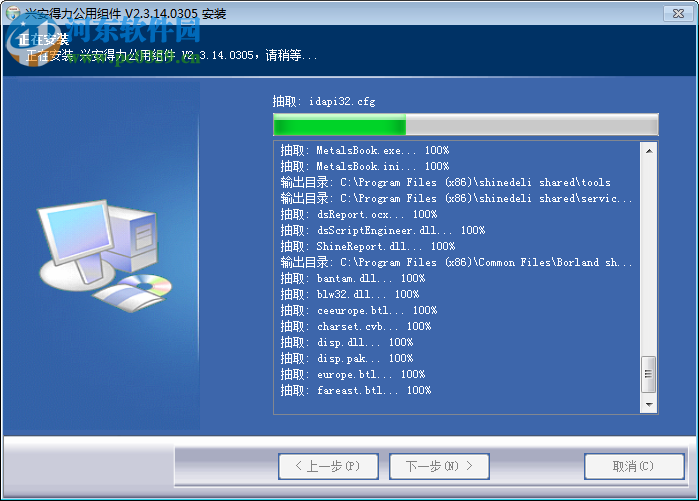Click the Cancel 取消(C) button
This screenshot has height=501, width=699.
pyautogui.click(x=634, y=466)
